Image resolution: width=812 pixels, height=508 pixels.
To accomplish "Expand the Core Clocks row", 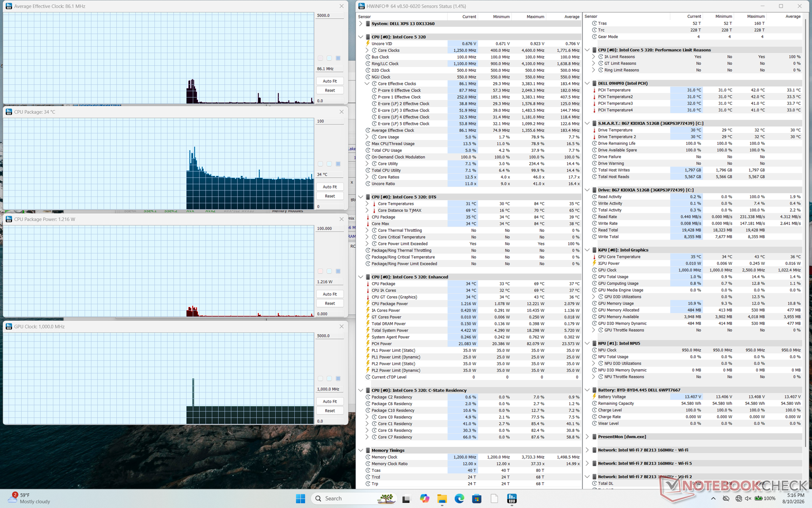I will click(x=367, y=50).
